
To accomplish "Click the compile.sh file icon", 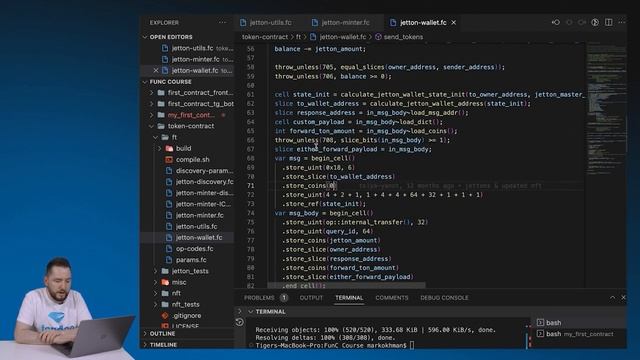I will [169, 160].
